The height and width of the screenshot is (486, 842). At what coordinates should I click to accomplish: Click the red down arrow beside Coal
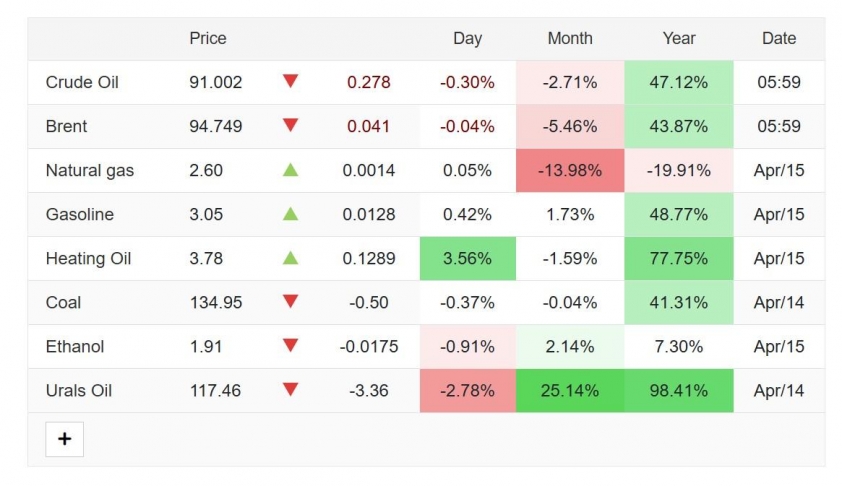pos(290,301)
